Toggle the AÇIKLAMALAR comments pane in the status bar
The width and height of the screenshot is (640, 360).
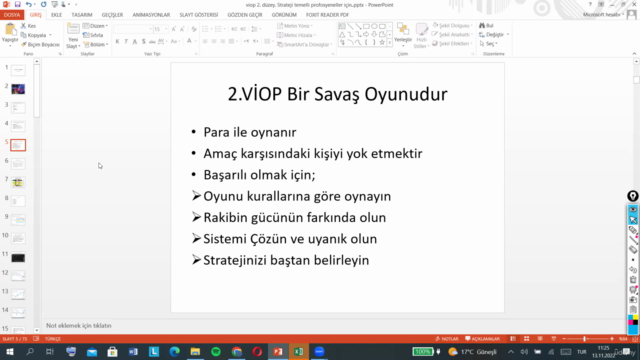482,339
